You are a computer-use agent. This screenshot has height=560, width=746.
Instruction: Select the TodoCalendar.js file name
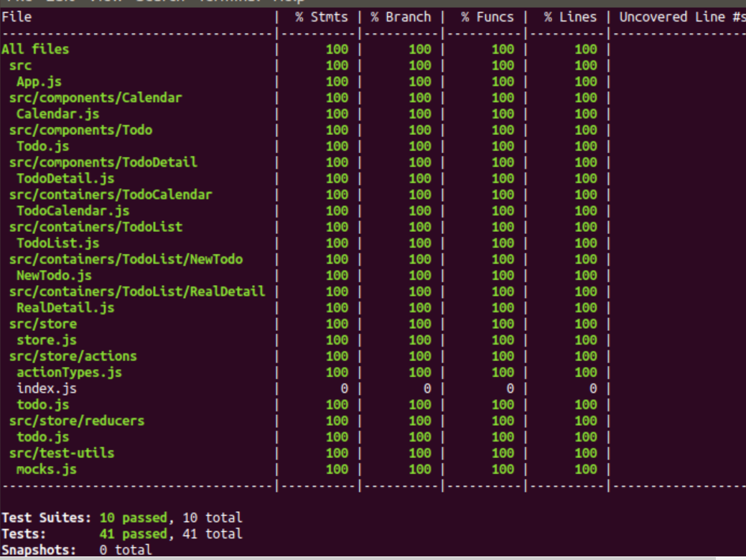[x=73, y=211]
